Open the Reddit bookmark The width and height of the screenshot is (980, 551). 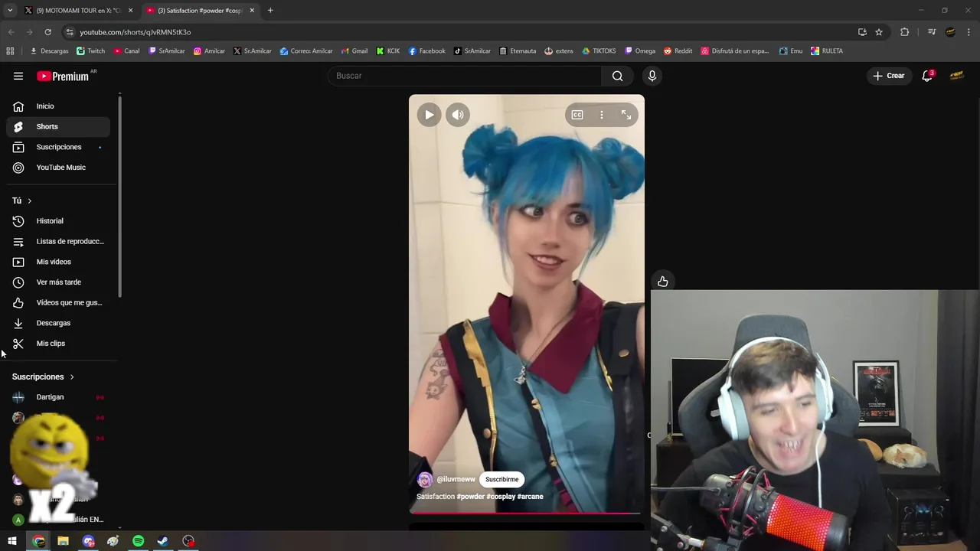(678, 51)
